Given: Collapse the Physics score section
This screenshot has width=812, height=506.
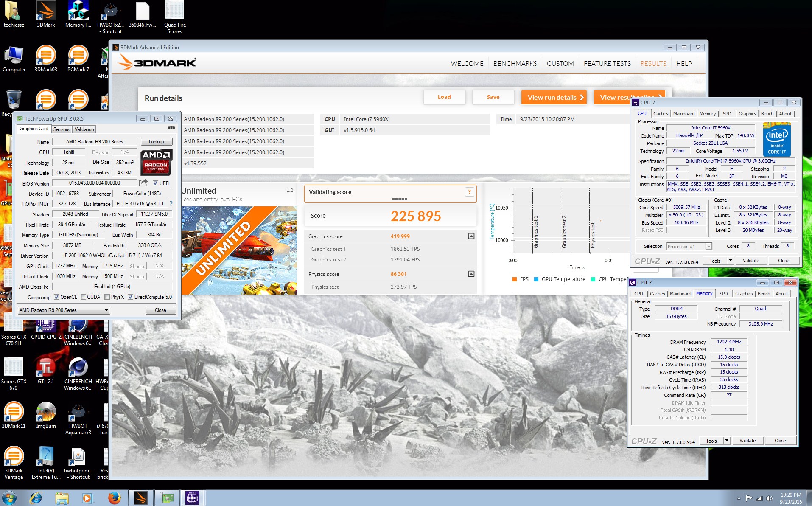Looking at the screenshot, I should [x=471, y=274].
